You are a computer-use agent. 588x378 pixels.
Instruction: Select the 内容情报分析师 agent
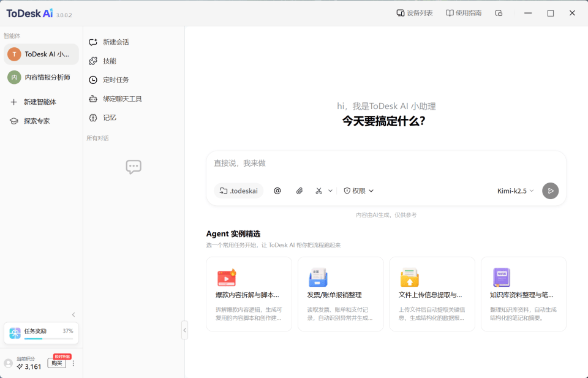41,77
